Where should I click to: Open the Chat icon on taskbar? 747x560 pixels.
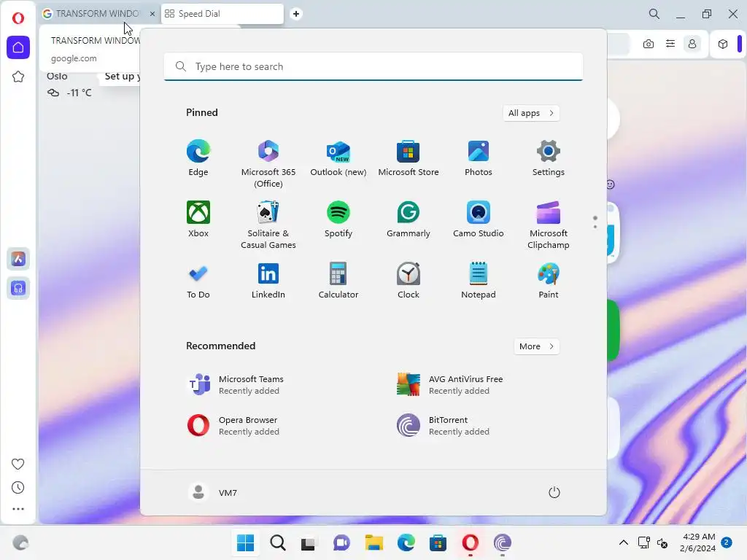point(341,542)
